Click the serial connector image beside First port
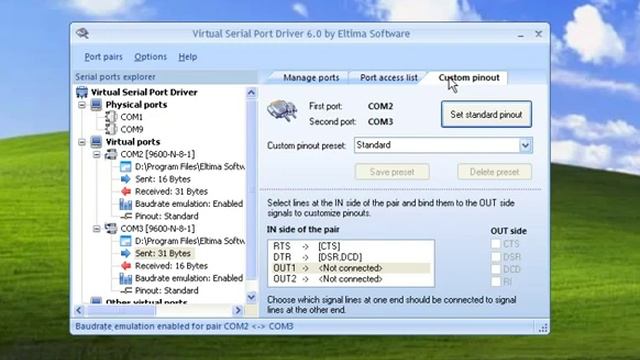 pyautogui.click(x=282, y=111)
